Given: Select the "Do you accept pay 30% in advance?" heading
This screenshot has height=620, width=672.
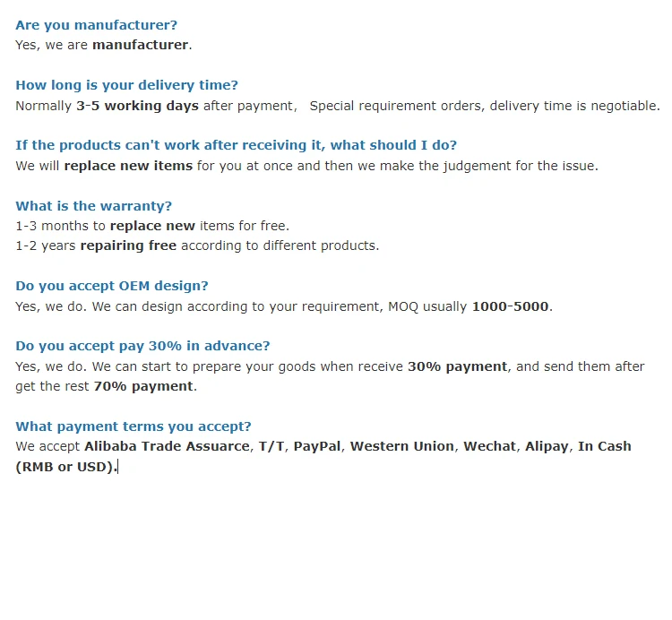Looking at the screenshot, I should [x=142, y=346].
